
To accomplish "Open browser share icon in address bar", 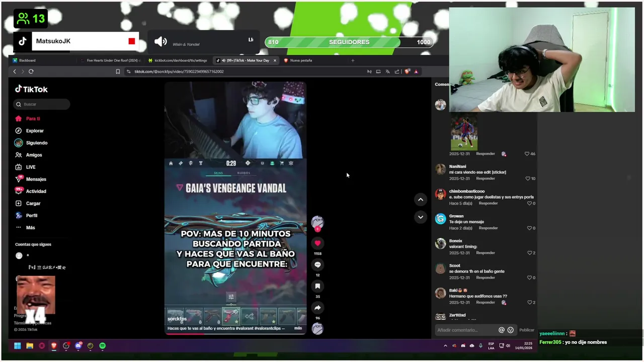I will (x=397, y=71).
